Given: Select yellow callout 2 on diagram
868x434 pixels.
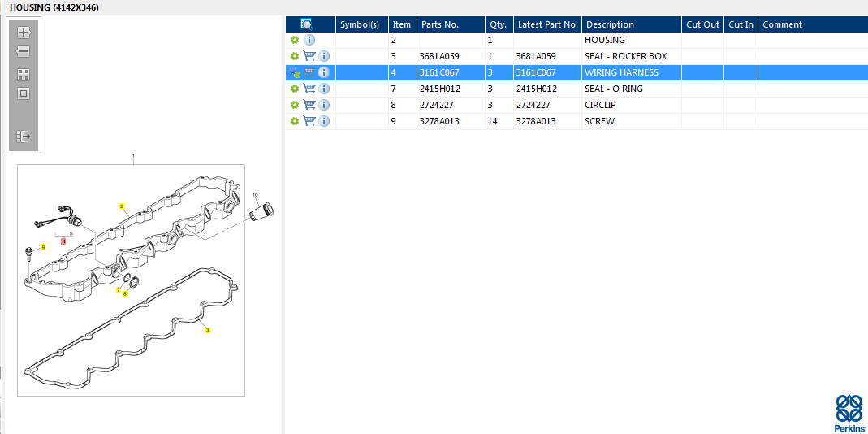Looking at the screenshot, I should click(122, 206).
